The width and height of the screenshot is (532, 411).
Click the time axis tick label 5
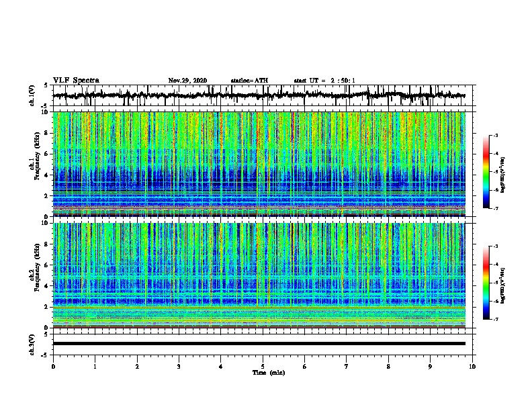coord(263,367)
